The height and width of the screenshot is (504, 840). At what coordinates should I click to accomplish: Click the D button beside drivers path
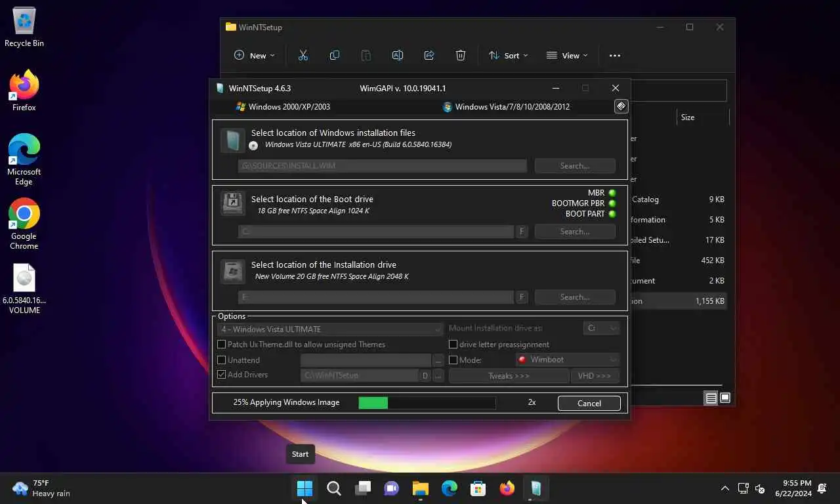tap(425, 376)
